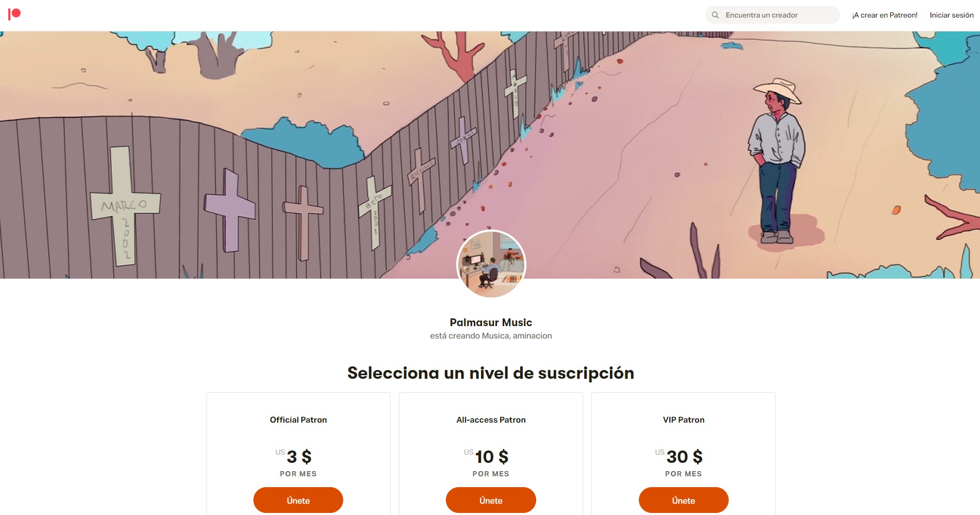The height and width of the screenshot is (515, 980).
Task: Open the 'Iniciar sesión' link
Action: tap(952, 15)
